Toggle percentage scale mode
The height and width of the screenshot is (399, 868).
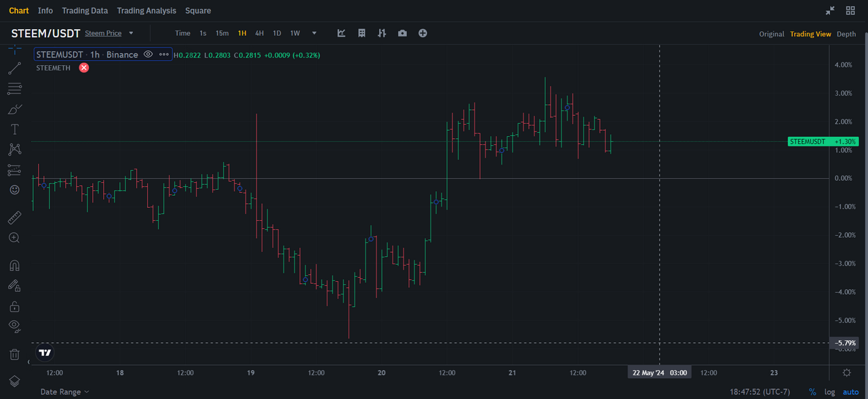pyautogui.click(x=812, y=392)
